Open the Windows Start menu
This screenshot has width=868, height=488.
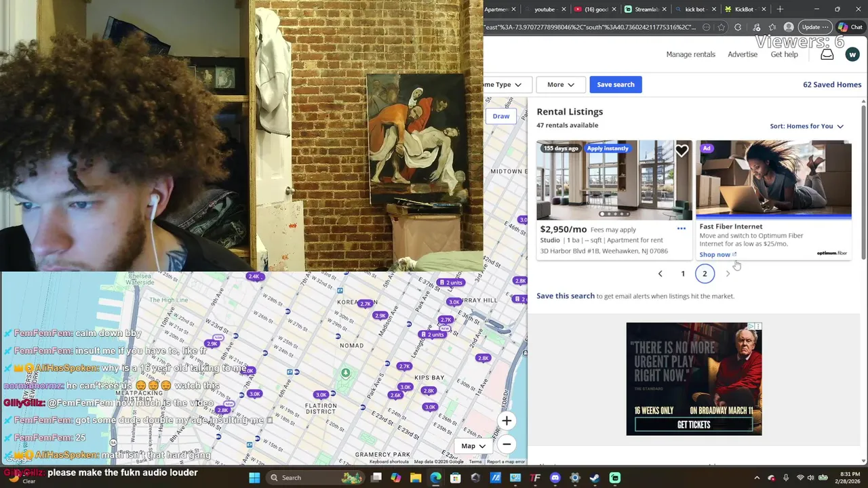tap(254, 478)
